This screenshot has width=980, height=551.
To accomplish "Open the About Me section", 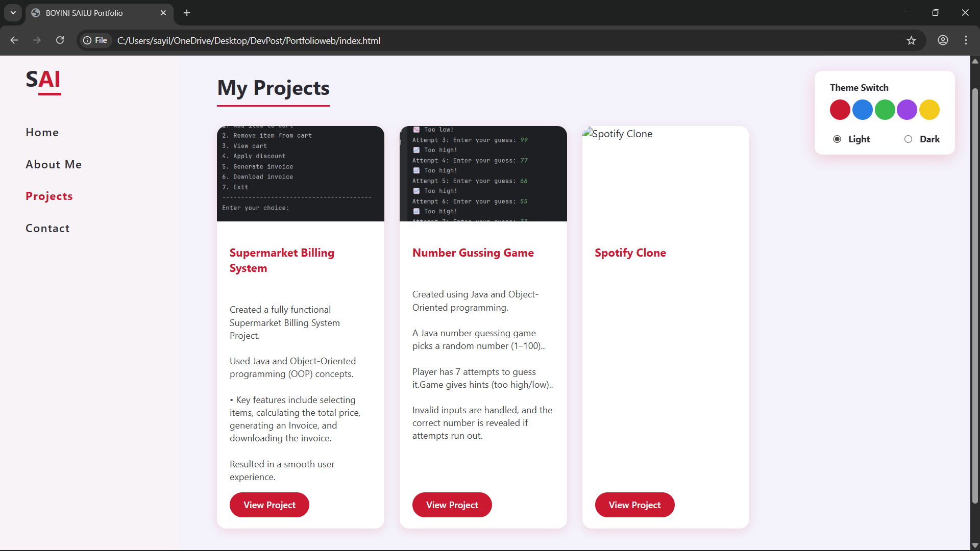I will point(54,164).
